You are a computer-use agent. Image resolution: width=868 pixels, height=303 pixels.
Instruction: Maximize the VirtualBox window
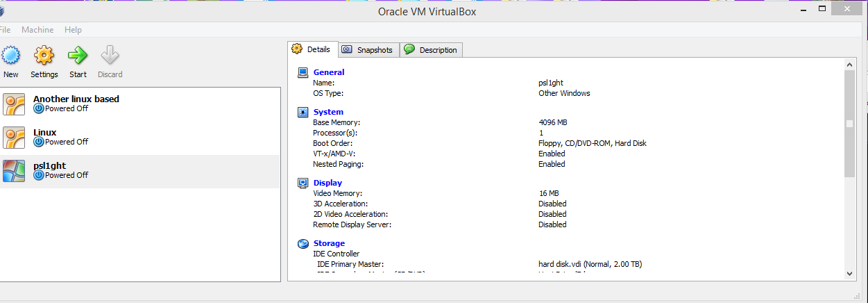(822, 10)
